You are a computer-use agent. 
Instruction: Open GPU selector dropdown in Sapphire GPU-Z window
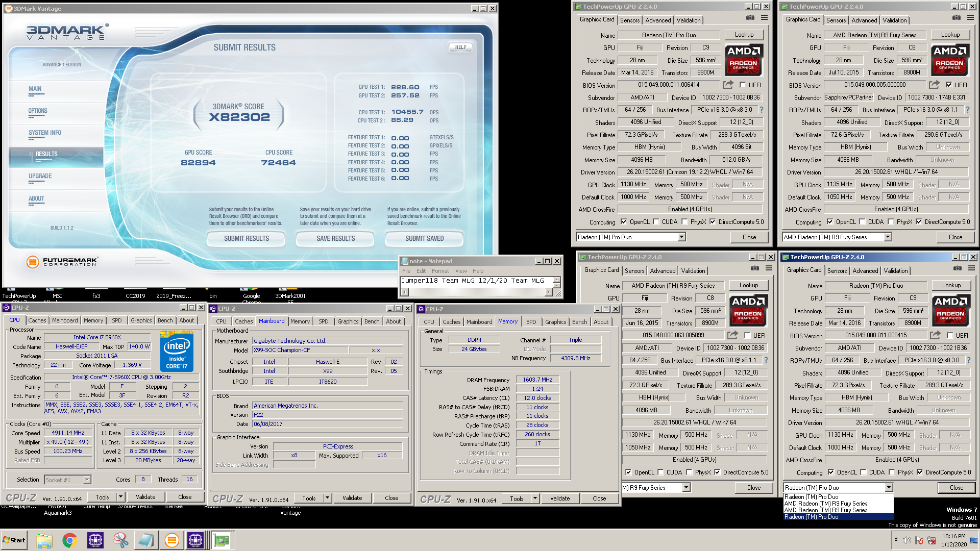(888, 237)
